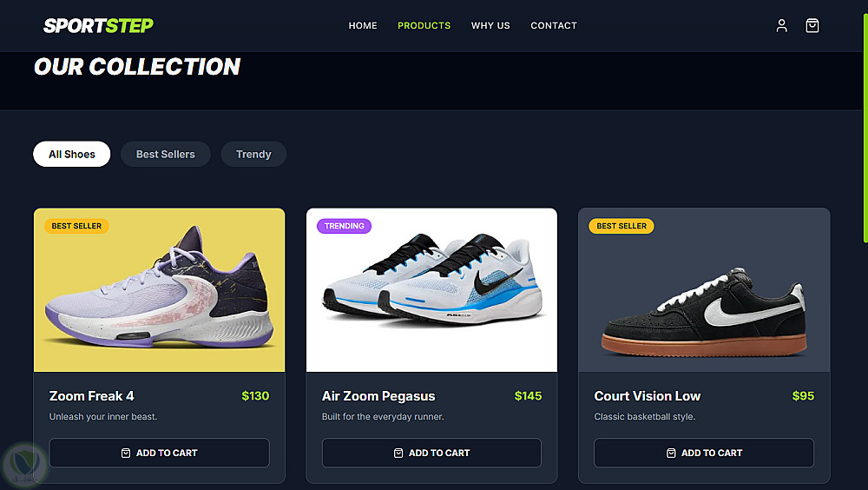
Task: Click the bag icon in the Zoom Freak 4 button
Action: (126, 453)
